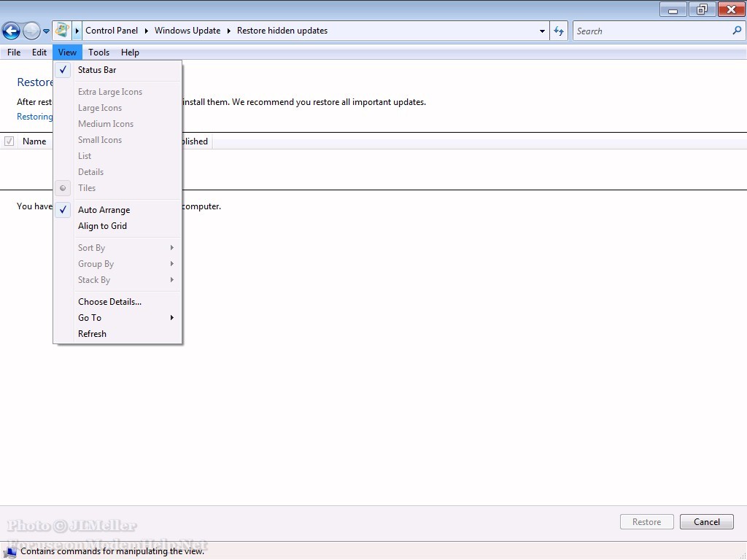Close the window with X button
Image resolution: width=747 pixels, height=560 pixels.
(731, 9)
